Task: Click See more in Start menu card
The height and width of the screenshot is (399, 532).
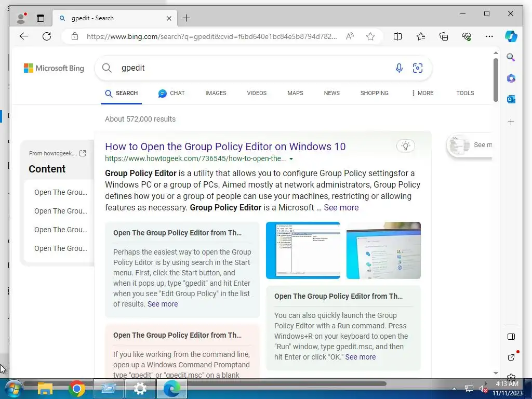Action: pos(163,304)
